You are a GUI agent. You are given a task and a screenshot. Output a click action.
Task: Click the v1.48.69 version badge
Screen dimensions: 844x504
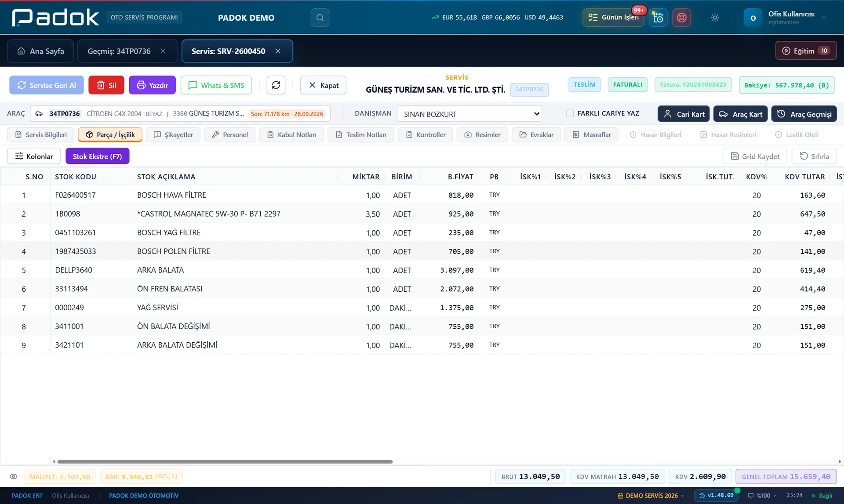tap(716, 496)
